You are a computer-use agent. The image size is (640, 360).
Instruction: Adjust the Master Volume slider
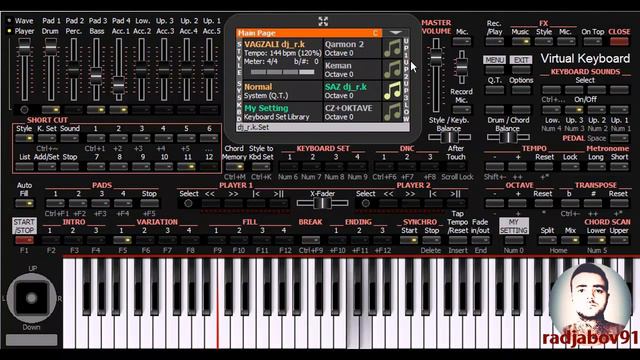436,58
